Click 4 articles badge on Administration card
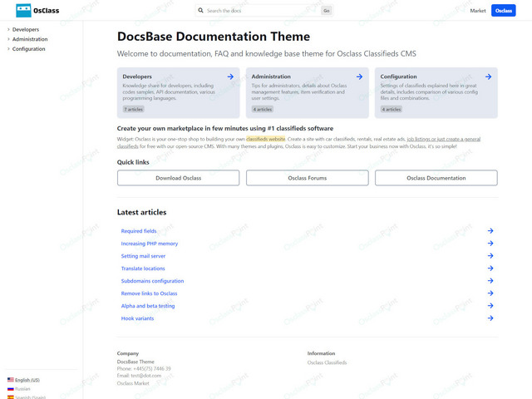The height and width of the screenshot is (399, 532). pyautogui.click(x=263, y=109)
